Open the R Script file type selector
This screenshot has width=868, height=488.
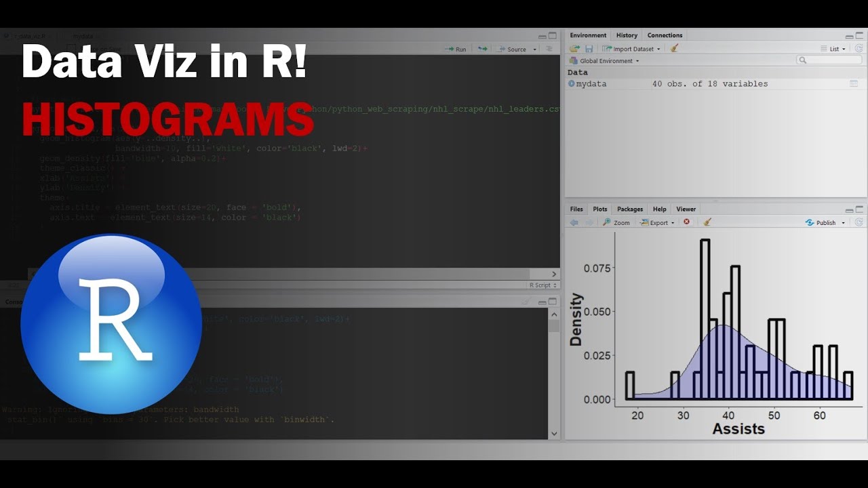[543, 285]
